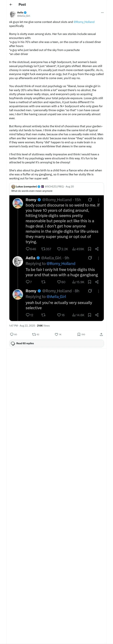Click the @Romy_Holland mention link
Viewport: 113px width, 644px height.
coord(84,22)
